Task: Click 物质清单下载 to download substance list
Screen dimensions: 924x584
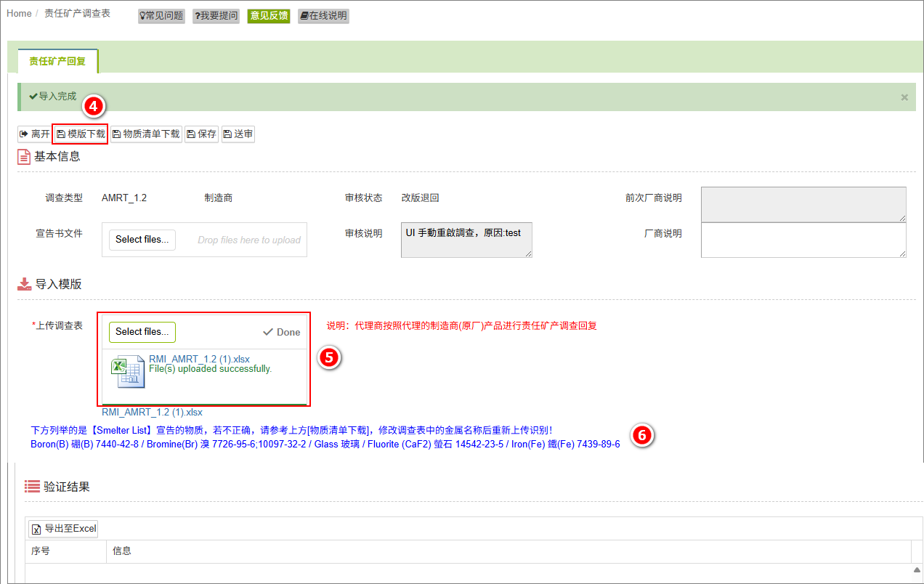Action: point(145,134)
